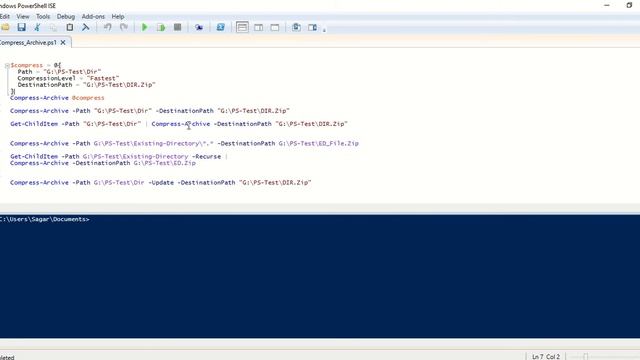Click the Copy icon in the toolbar
Viewport: 640px width, 360px height.
click(53, 27)
